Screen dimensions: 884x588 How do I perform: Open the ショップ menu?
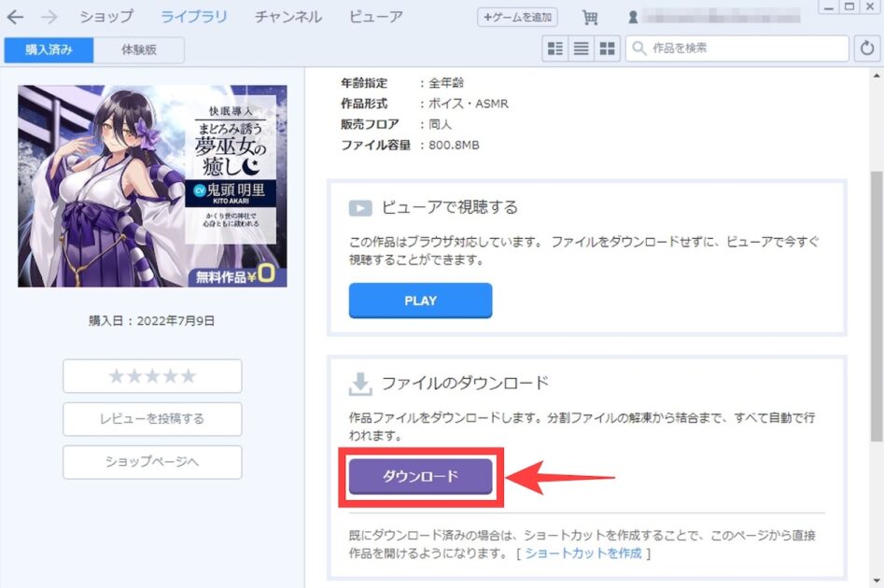pos(104,16)
